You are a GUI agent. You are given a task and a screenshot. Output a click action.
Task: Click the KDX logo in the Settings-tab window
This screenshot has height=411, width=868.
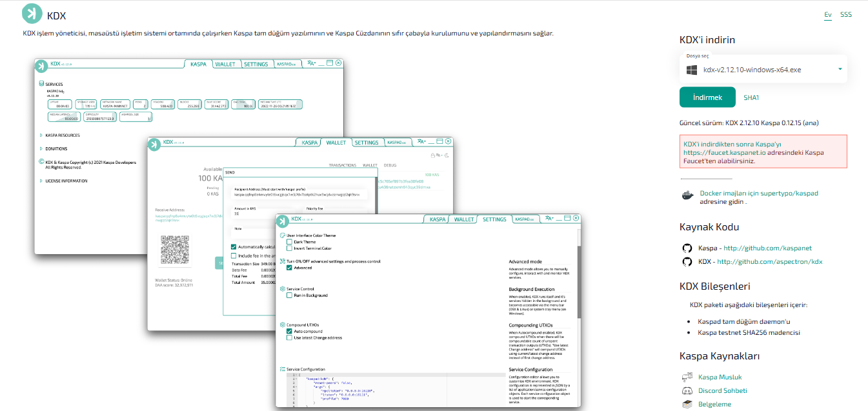coord(283,221)
